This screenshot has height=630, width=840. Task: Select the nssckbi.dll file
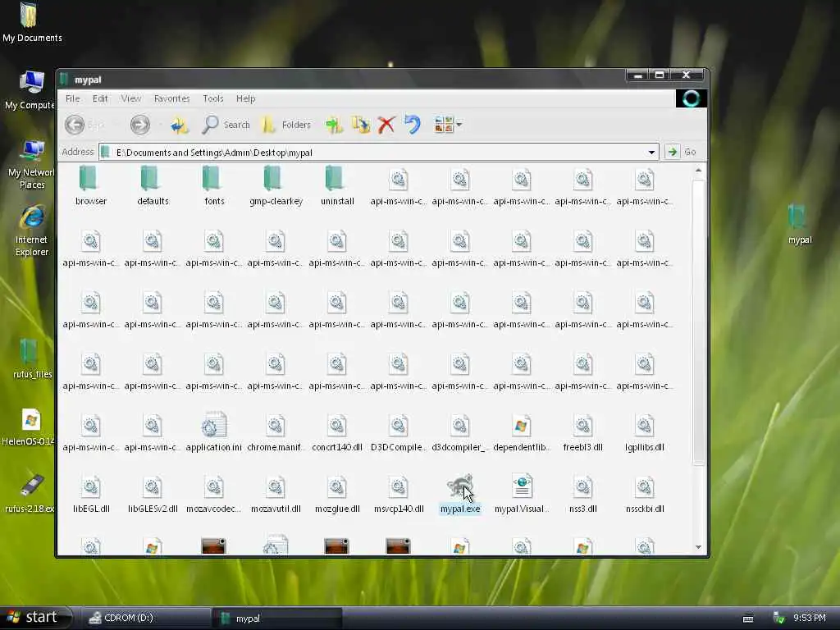645,493
